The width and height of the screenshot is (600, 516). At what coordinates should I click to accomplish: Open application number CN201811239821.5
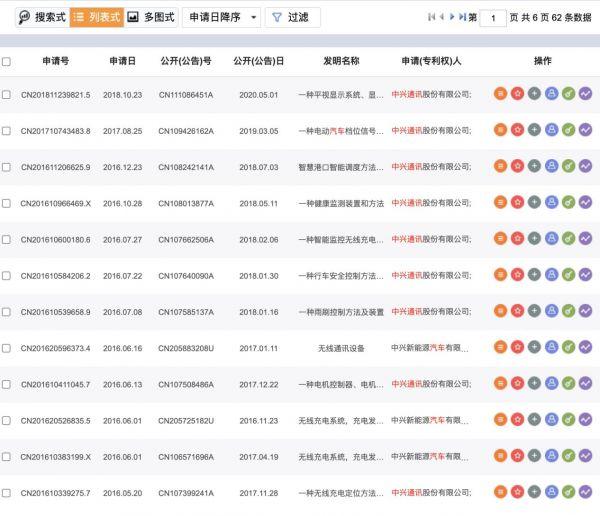(55, 95)
